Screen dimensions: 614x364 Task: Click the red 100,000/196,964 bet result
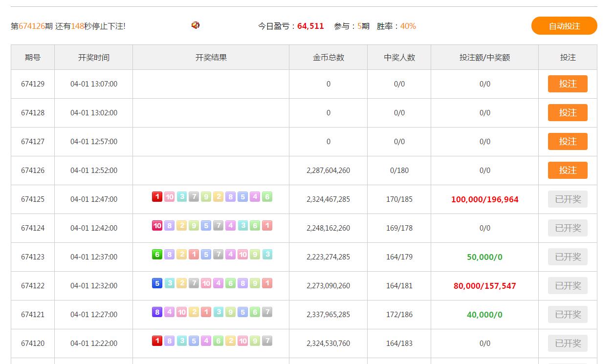tap(484, 199)
